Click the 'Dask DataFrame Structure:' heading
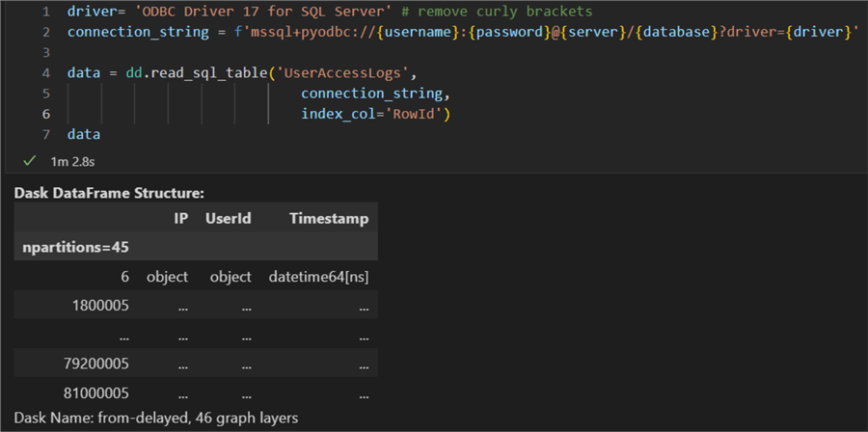The height and width of the screenshot is (432, 868). [110, 193]
